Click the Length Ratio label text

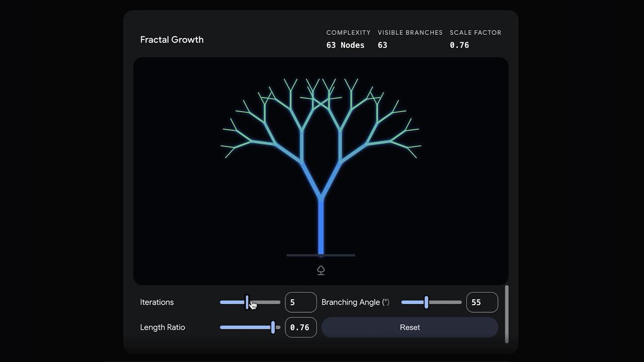[163, 327]
